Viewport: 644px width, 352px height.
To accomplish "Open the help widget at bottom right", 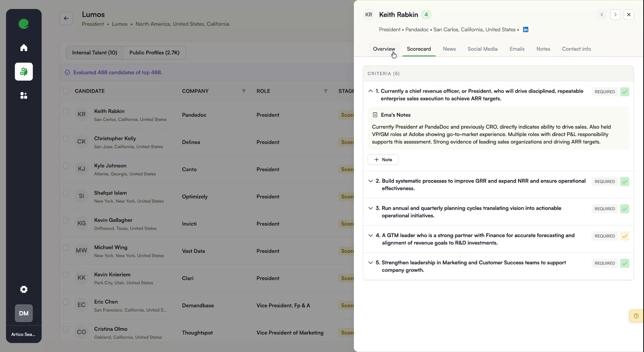I will [x=636, y=316].
